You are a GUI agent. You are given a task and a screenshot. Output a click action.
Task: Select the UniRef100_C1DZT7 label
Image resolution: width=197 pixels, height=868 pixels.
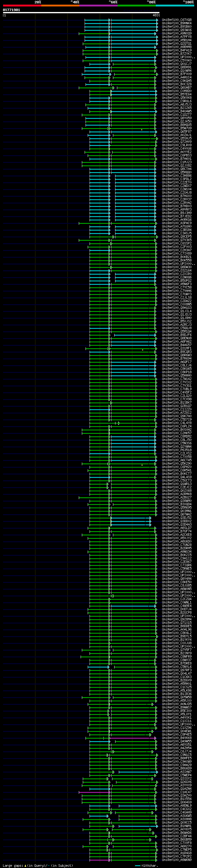pos(176,115)
